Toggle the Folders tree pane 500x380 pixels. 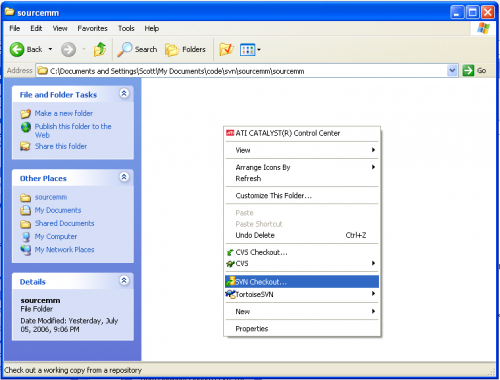pyautogui.click(x=185, y=50)
